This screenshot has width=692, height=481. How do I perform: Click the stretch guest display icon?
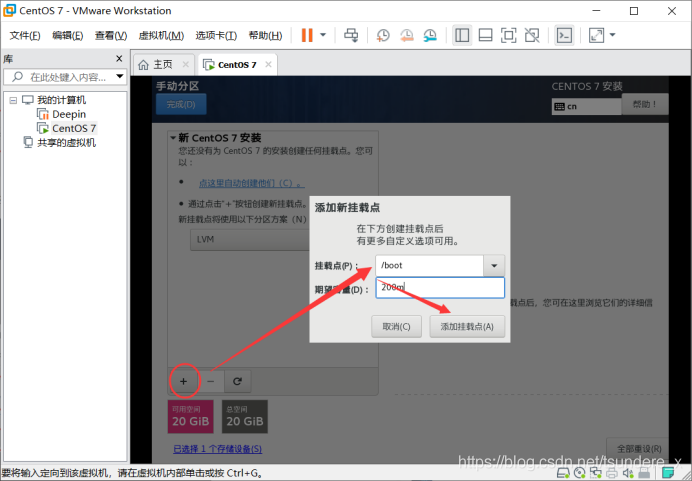pyautogui.click(x=596, y=35)
